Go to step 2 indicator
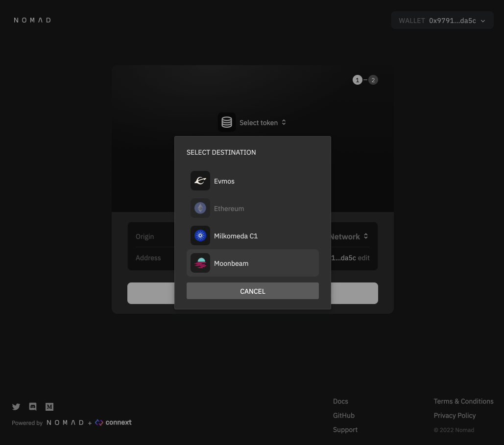Viewport: 504px width, 445px height. pyautogui.click(x=373, y=80)
